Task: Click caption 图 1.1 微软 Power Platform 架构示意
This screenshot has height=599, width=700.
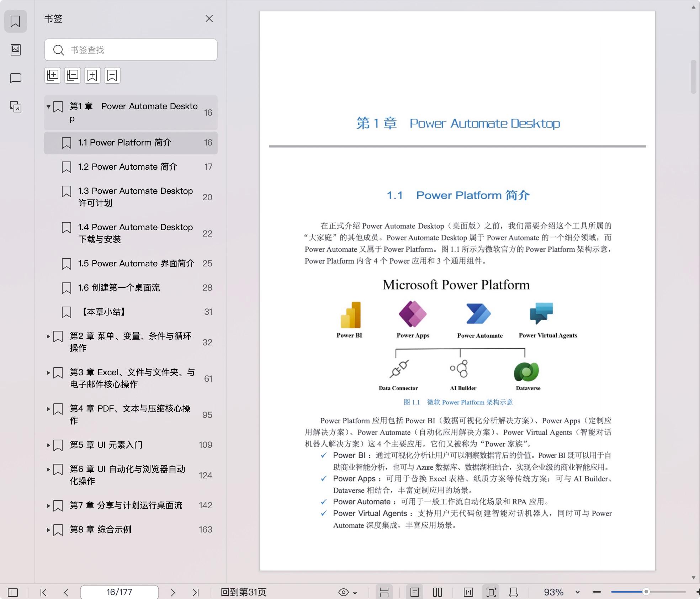Action: tap(458, 402)
